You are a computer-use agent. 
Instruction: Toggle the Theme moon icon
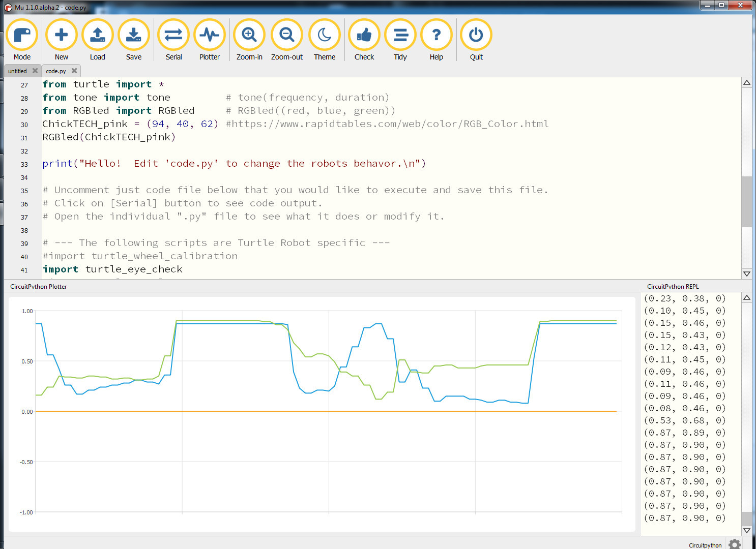tap(325, 35)
